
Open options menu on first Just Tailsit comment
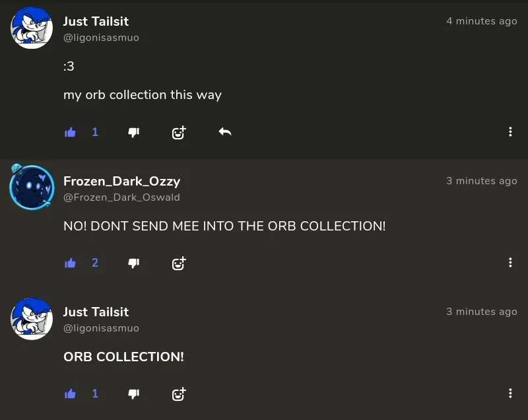tap(510, 132)
